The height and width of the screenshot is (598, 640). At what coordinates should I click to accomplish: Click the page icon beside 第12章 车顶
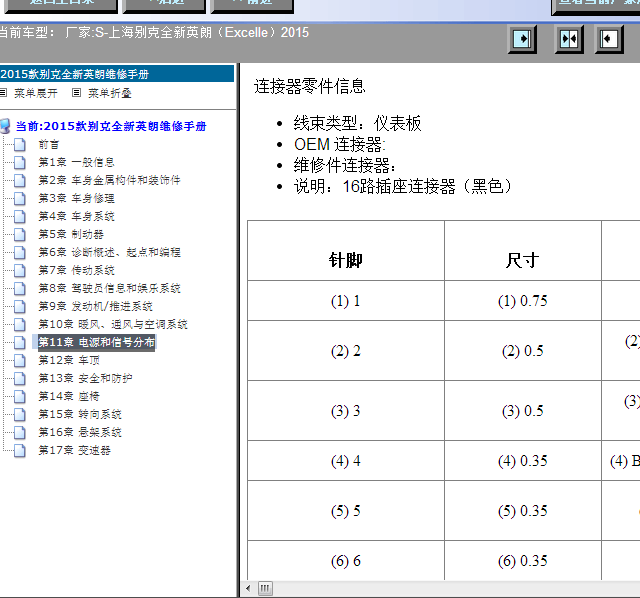[20, 360]
